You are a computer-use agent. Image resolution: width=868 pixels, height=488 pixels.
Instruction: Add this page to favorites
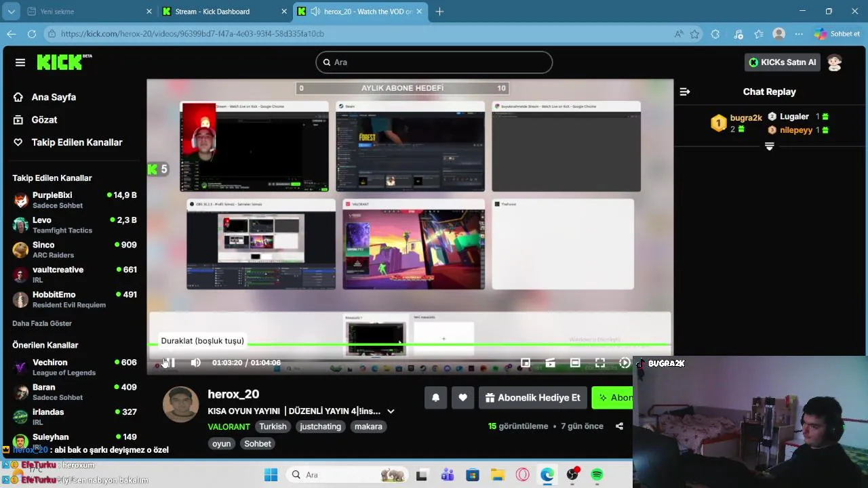(x=694, y=33)
